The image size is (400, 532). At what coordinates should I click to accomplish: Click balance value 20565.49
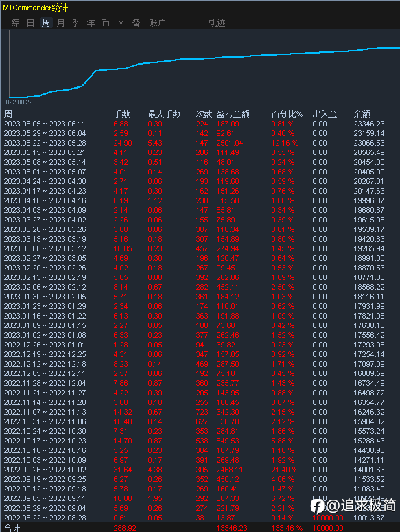click(369, 152)
